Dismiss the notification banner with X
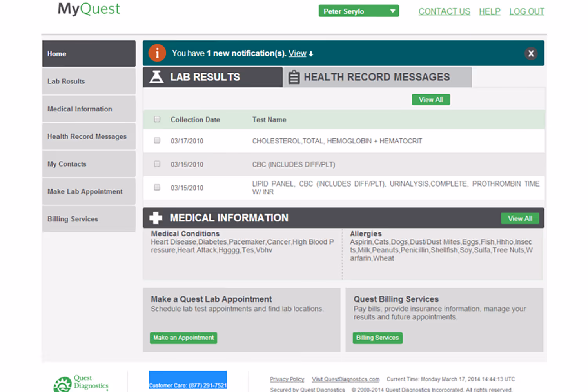The width and height of the screenshot is (588, 392). tap(531, 54)
